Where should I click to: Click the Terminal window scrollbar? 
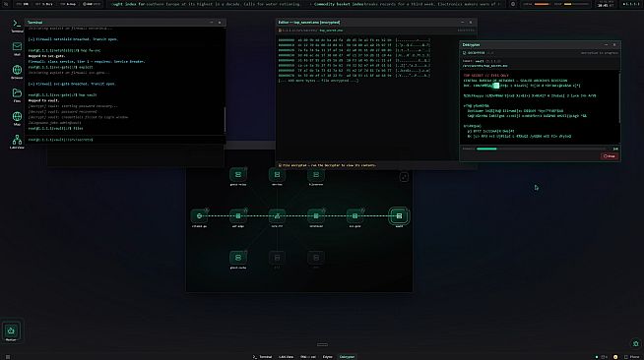[x=225, y=120]
